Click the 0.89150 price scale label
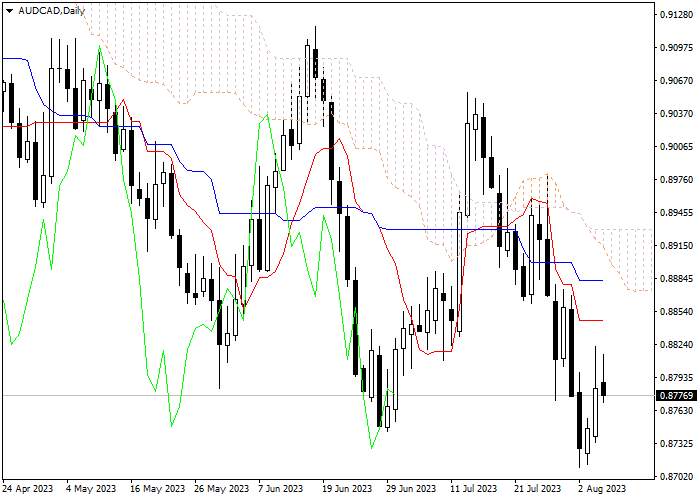The image size is (700, 500). [x=678, y=246]
